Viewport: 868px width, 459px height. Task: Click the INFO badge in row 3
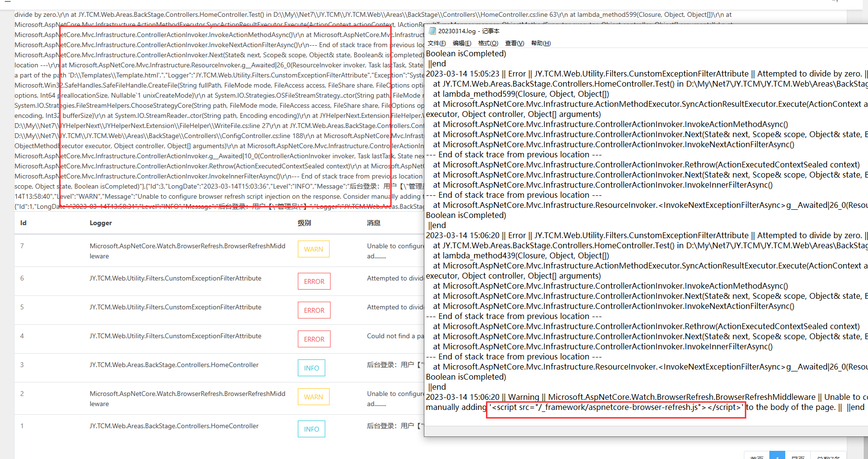pyautogui.click(x=311, y=368)
